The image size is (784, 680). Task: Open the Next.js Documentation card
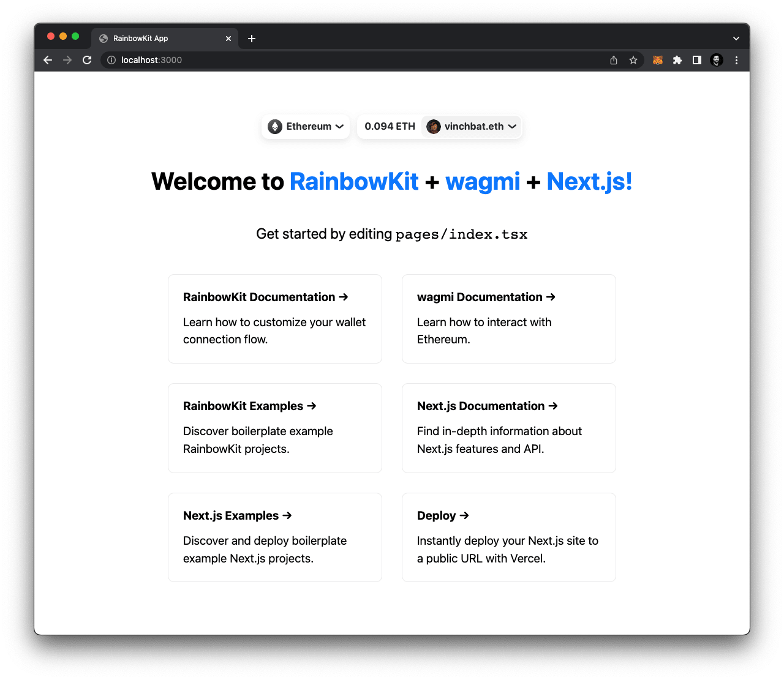pos(509,428)
